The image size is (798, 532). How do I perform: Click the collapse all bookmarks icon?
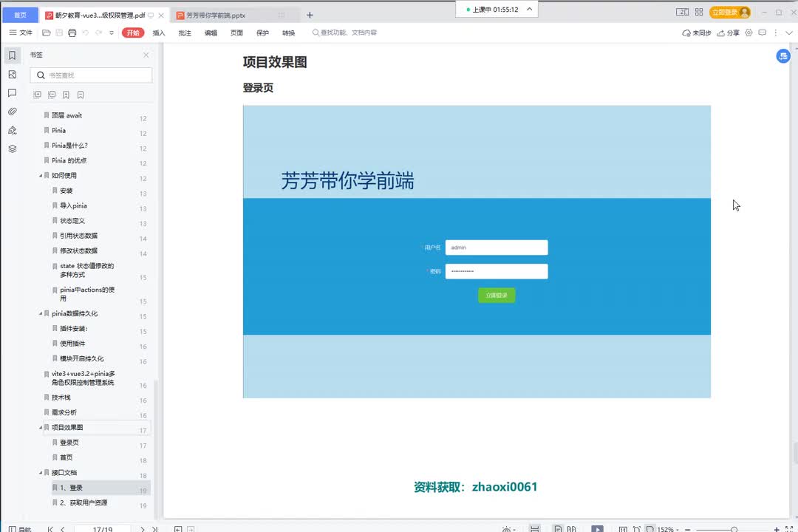[52, 95]
